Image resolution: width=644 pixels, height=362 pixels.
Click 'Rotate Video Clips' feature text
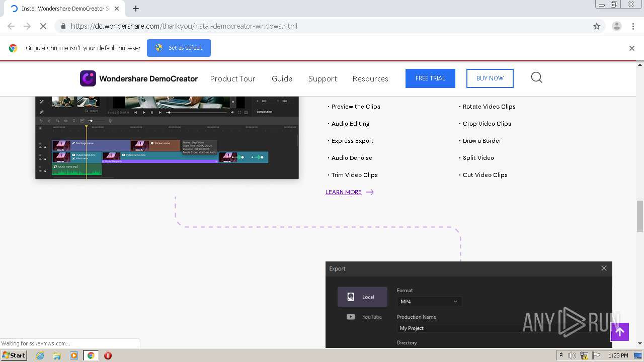(x=489, y=107)
